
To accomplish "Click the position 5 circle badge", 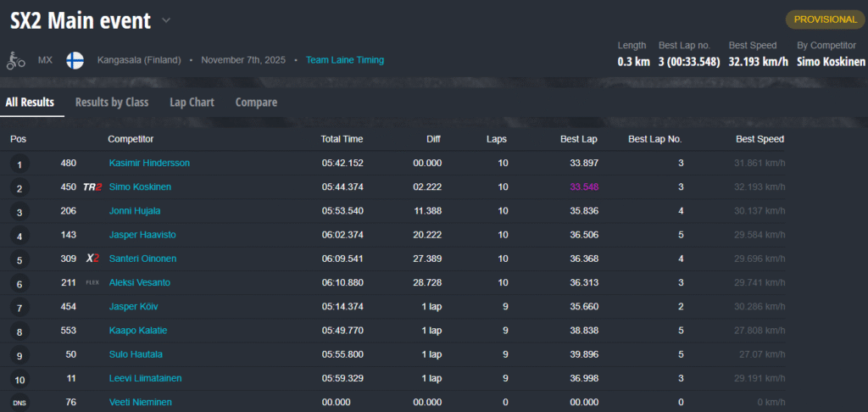I will [19, 259].
